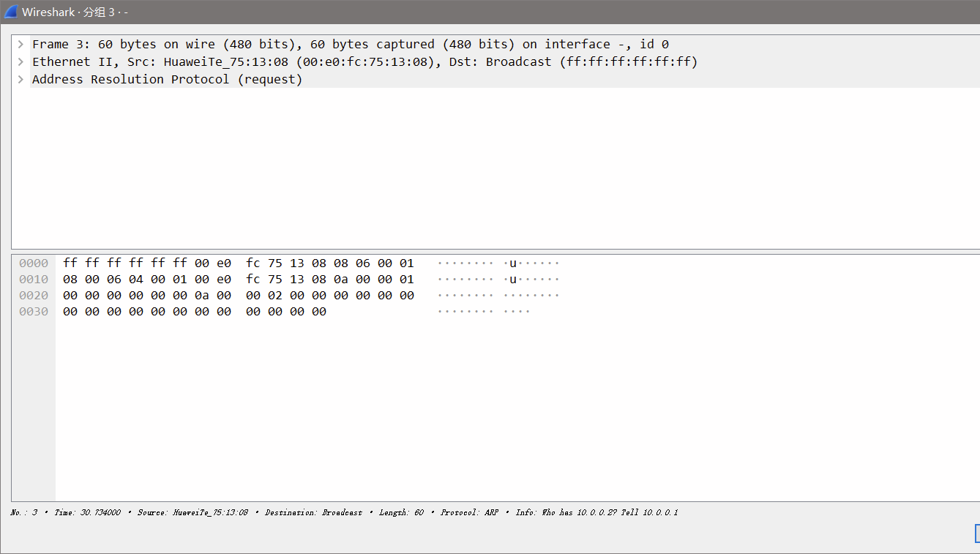This screenshot has width=980, height=554.
Task: Click 'Time: 30.734000' in status line
Action: click(x=88, y=512)
